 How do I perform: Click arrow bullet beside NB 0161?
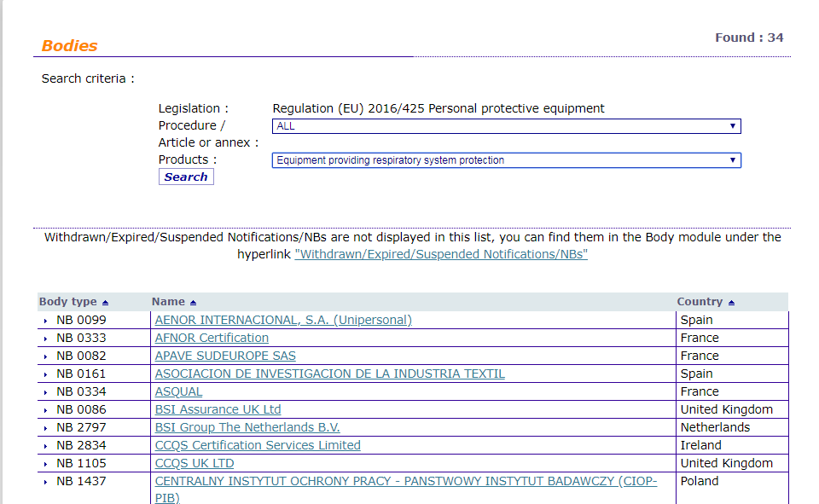45,374
